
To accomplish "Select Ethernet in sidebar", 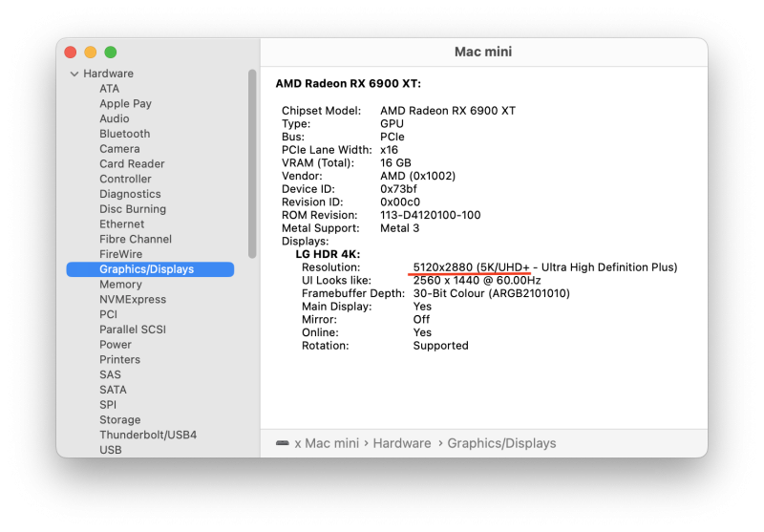I will click(x=122, y=224).
